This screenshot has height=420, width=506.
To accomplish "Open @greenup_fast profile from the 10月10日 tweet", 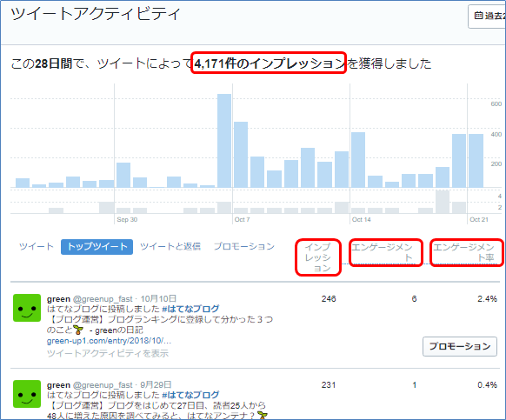I will [x=103, y=298].
